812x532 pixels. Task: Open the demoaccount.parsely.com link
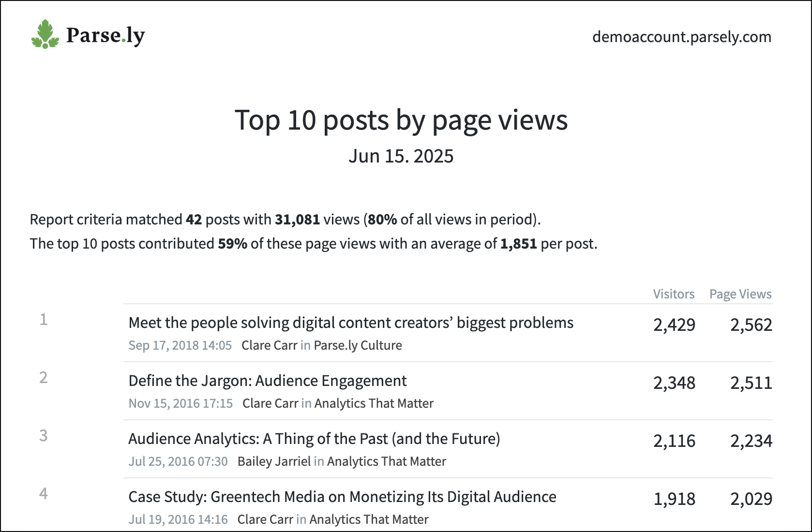(682, 37)
